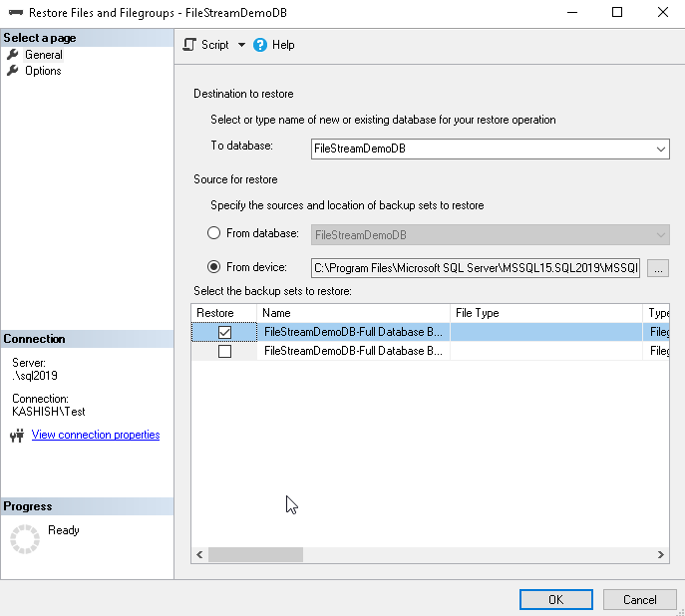Click the Ready progress spinner icon
This screenshot has width=685, height=616.
pos(24,539)
